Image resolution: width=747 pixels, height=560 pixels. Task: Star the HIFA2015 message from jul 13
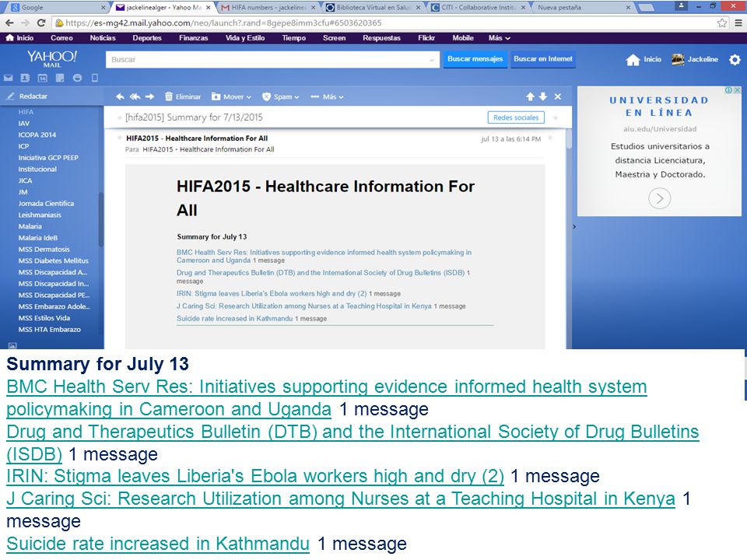click(550, 138)
